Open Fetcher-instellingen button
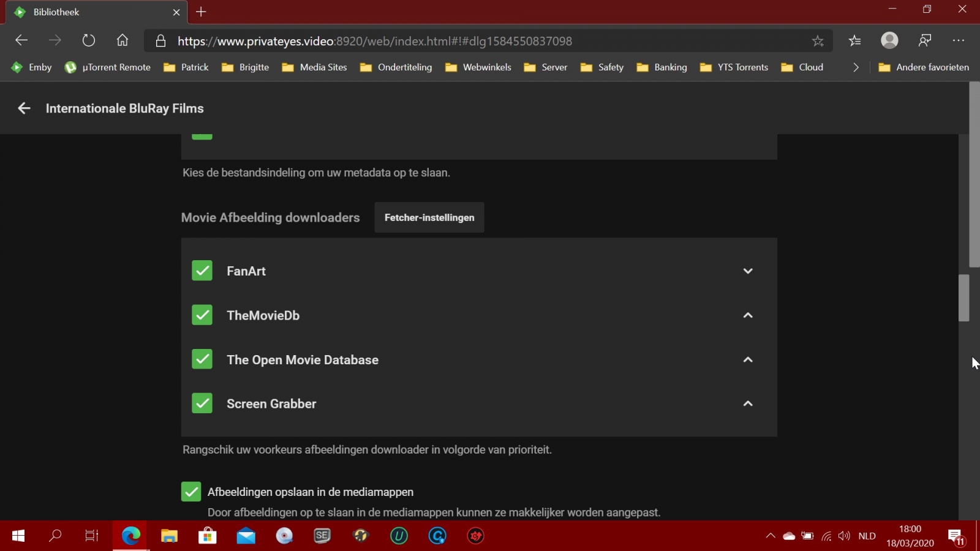The image size is (980, 551). coord(429,217)
